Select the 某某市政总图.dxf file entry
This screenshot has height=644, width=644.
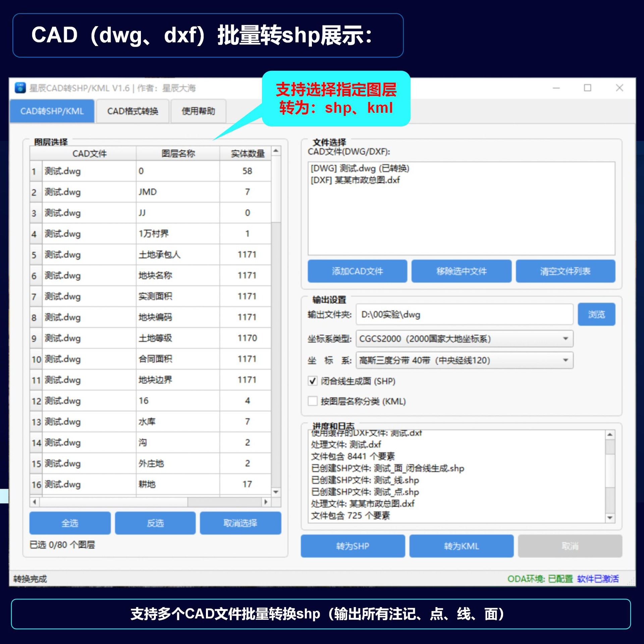point(356,180)
